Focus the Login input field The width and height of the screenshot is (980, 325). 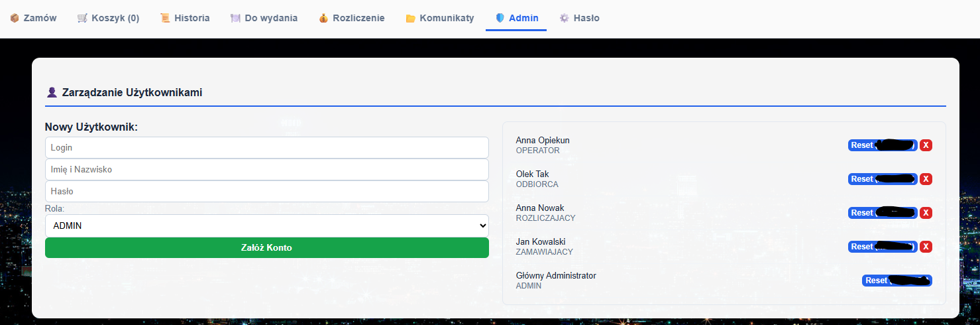point(267,147)
